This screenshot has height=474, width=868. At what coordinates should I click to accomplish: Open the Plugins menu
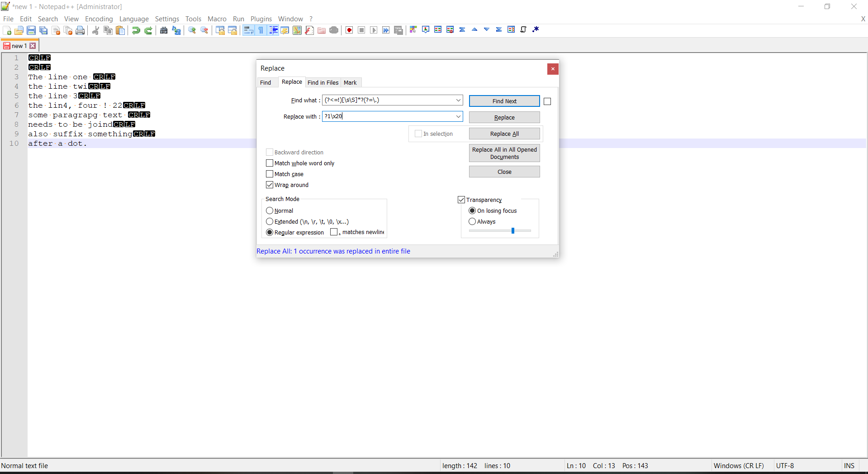[x=261, y=19]
